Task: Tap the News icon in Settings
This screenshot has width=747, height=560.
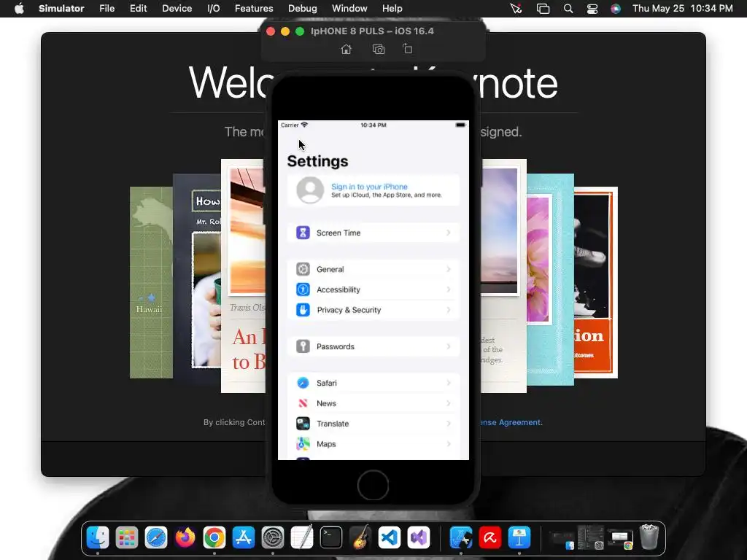Action: coord(303,403)
